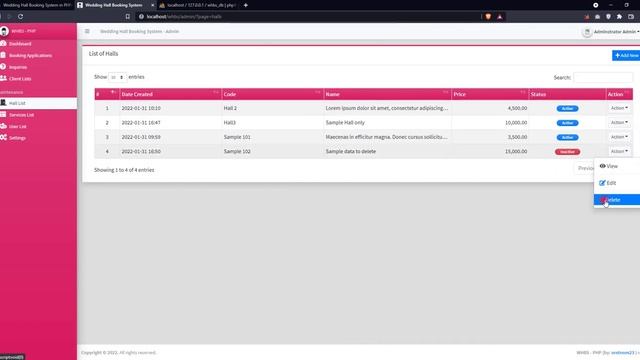The width and height of the screenshot is (640, 360).
Task: Click Inactive badge in Sample 102 row
Action: click(567, 152)
